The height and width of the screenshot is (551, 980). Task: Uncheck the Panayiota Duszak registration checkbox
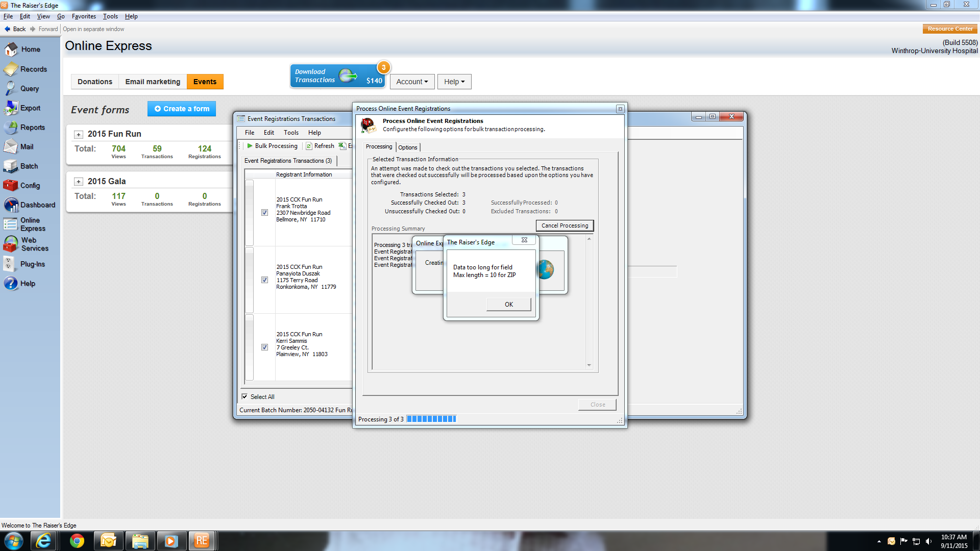264,280
